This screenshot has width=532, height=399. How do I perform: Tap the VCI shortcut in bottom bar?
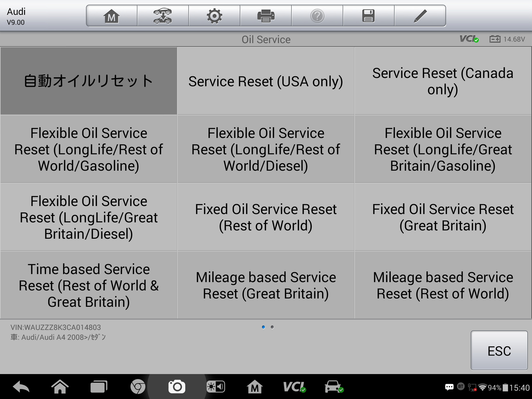click(x=295, y=387)
